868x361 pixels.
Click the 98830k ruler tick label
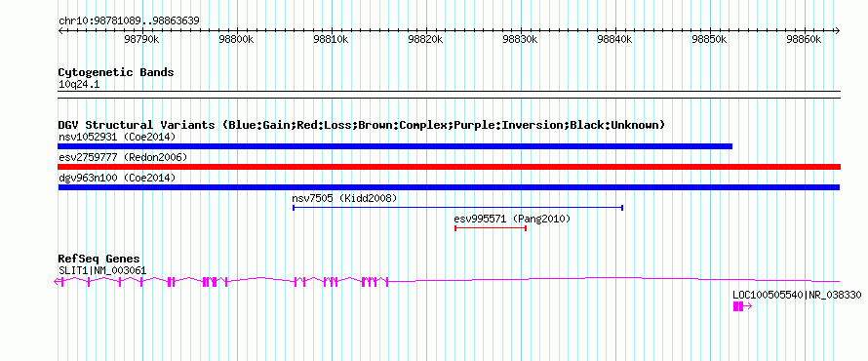(x=521, y=40)
